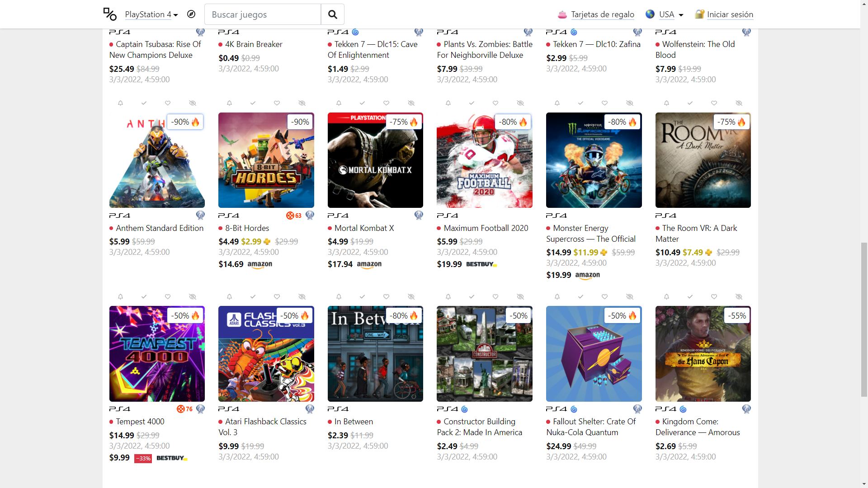The image size is (868, 488).
Task: Add Mortal Kombat X to wishlist heart
Action: point(386,103)
